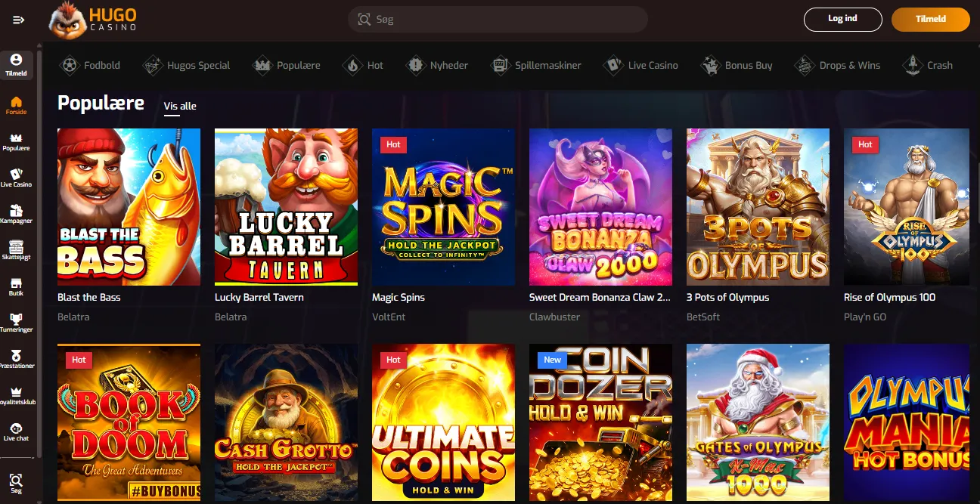Open the 3 Pots of Olympus thumbnail

click(758, 207)
